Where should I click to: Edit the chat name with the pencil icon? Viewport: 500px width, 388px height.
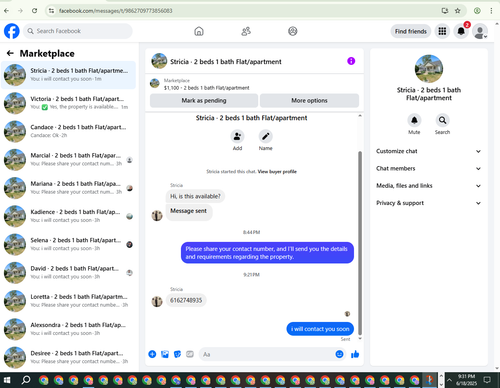tap(266, 136)
